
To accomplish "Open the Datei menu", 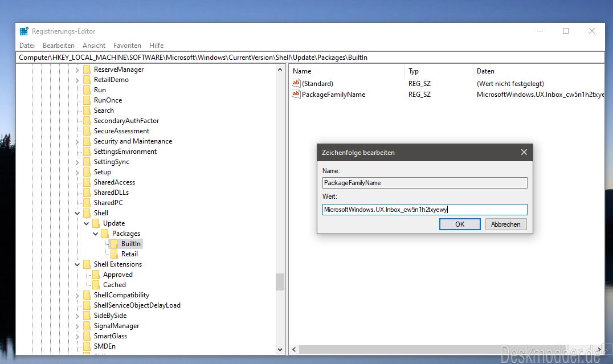I will (27, 46).
